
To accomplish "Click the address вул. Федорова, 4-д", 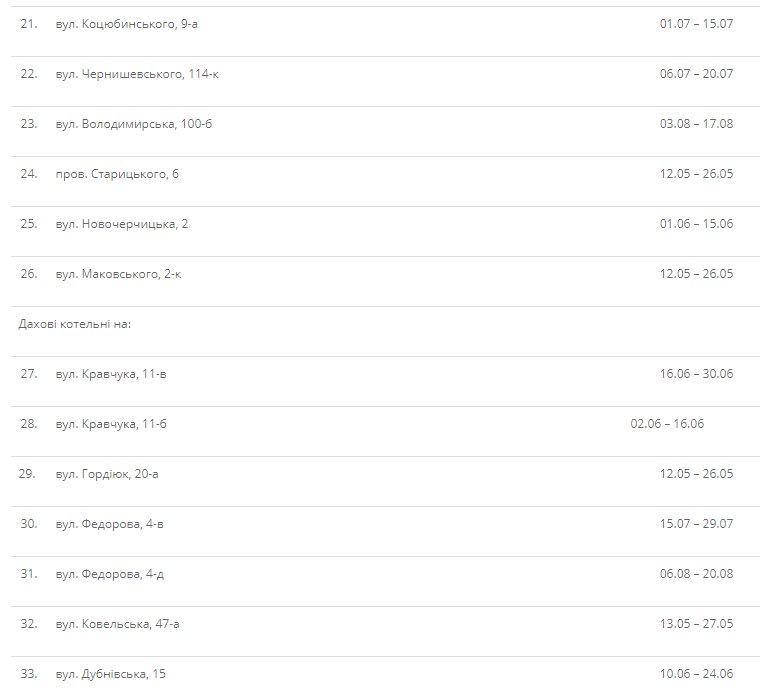I will [111, 574].
